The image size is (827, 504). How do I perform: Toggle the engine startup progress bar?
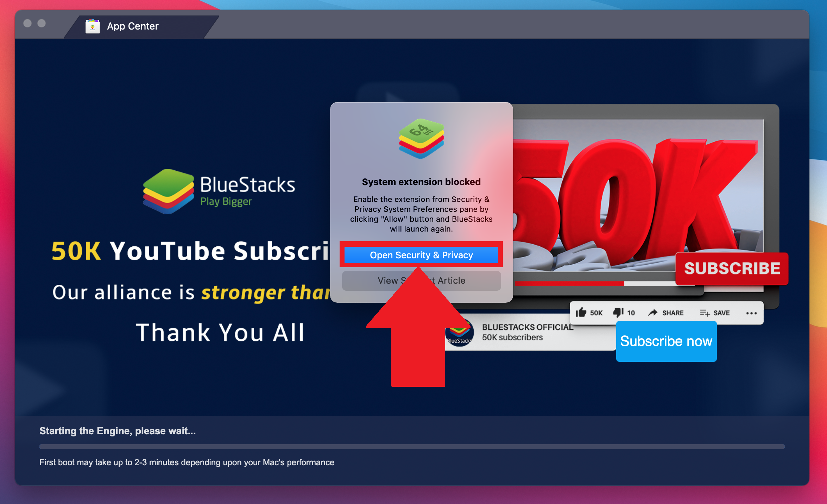pos(413,447)
